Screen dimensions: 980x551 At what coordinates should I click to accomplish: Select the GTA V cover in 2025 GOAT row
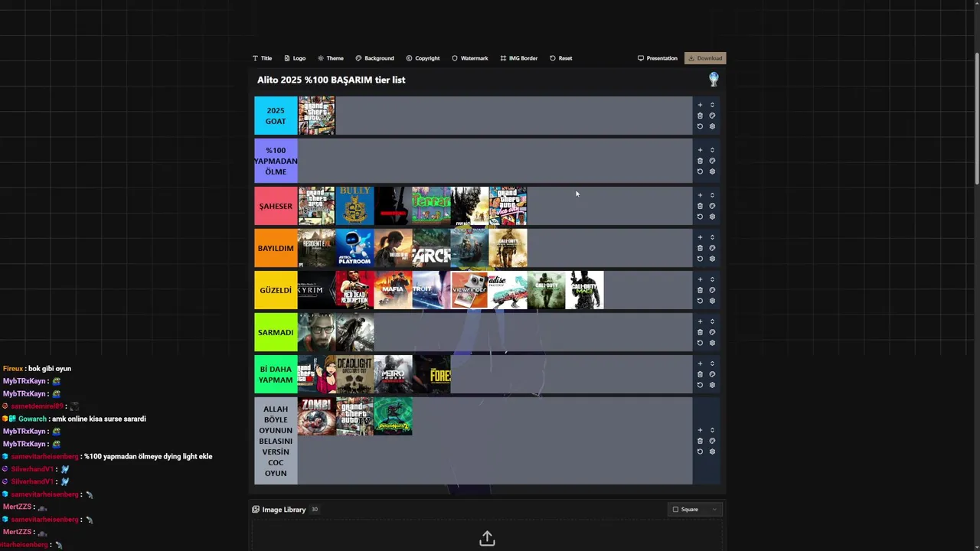[317, 116]
